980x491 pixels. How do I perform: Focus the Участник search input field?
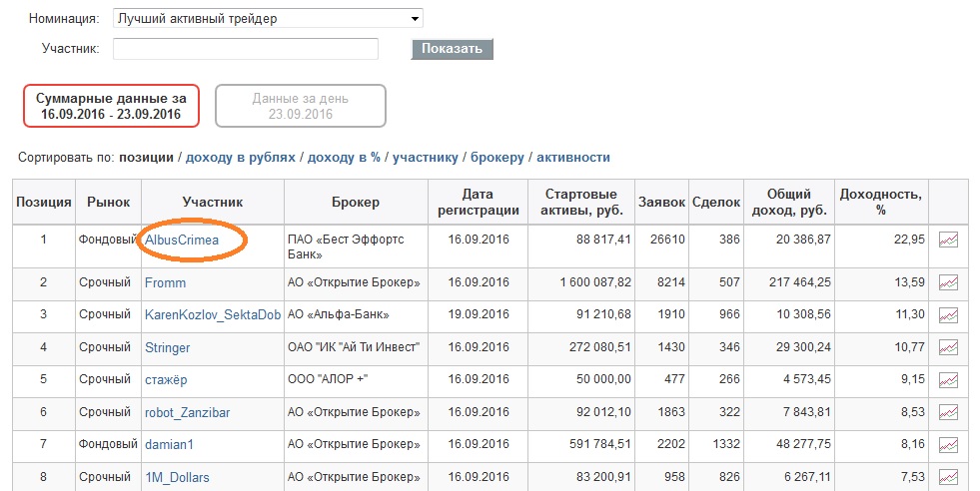tap(246, 49)
